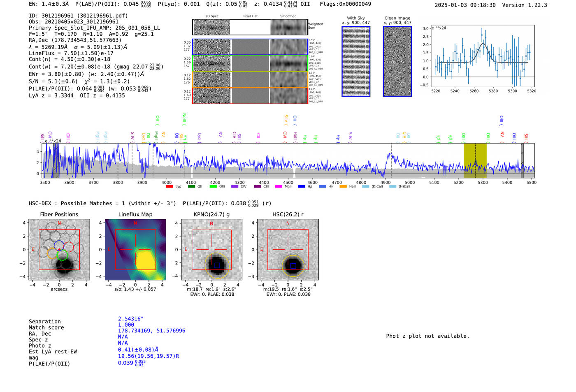Click the s/b: 1.43 +/- 0.057 caption
The height and width of the screenshot is (392, 576).
click(135, 289)
